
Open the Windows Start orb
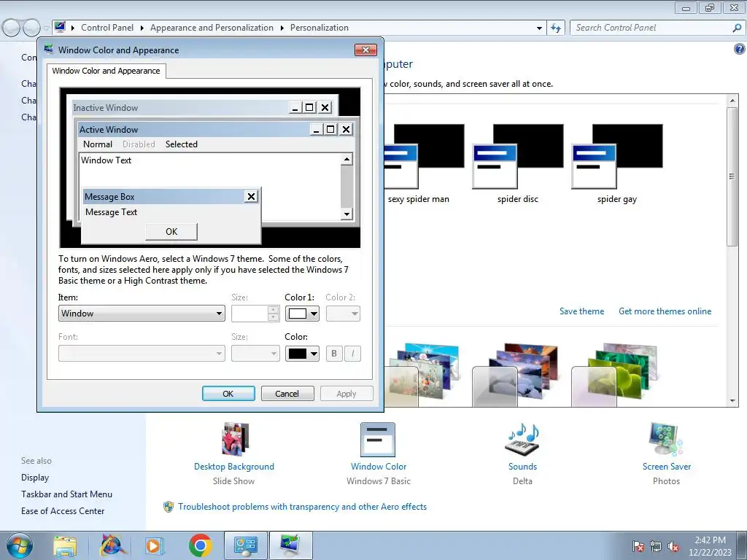pos(20,545)
